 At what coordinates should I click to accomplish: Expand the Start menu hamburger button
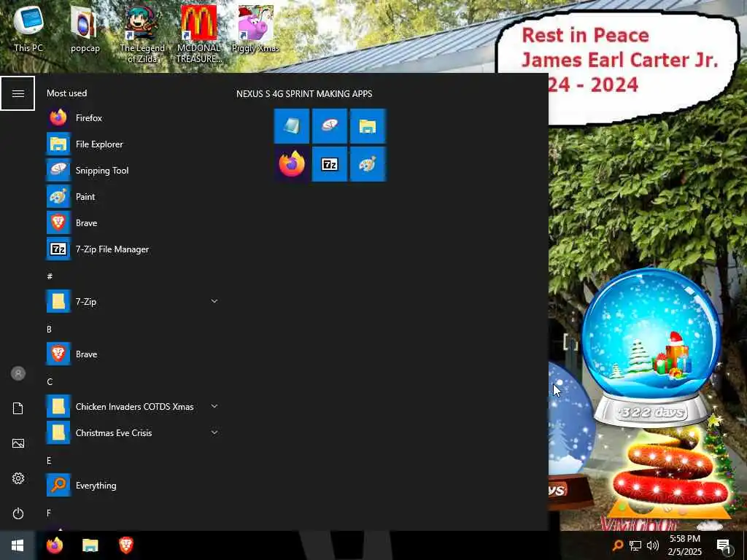click(18, 93)
